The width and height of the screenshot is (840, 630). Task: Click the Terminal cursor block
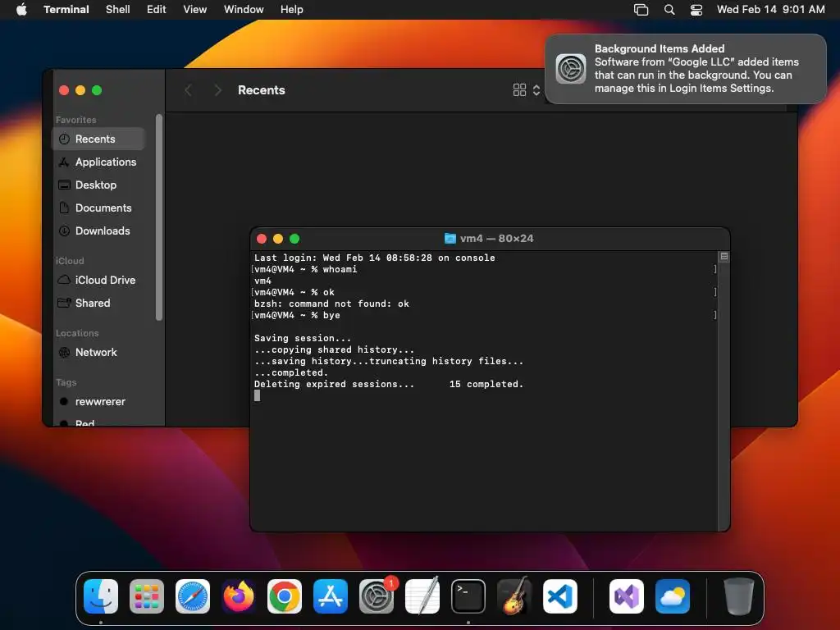pos(257,395)
